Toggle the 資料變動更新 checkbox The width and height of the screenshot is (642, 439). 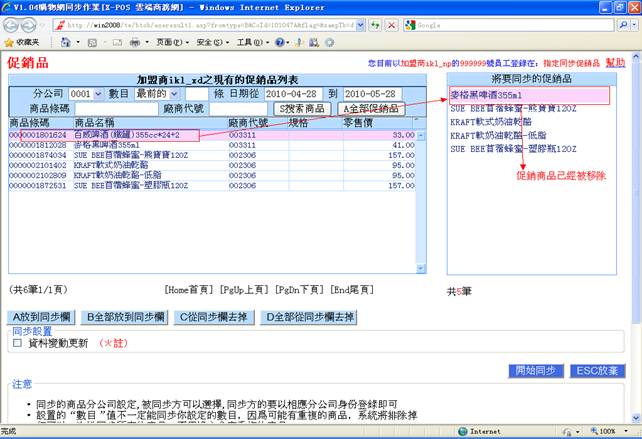(17, 343)
